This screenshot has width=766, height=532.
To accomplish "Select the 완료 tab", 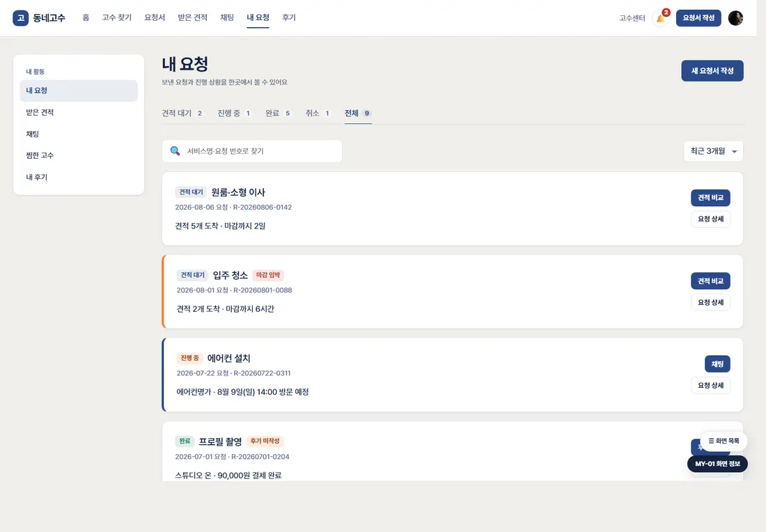I will click(278, 114).
